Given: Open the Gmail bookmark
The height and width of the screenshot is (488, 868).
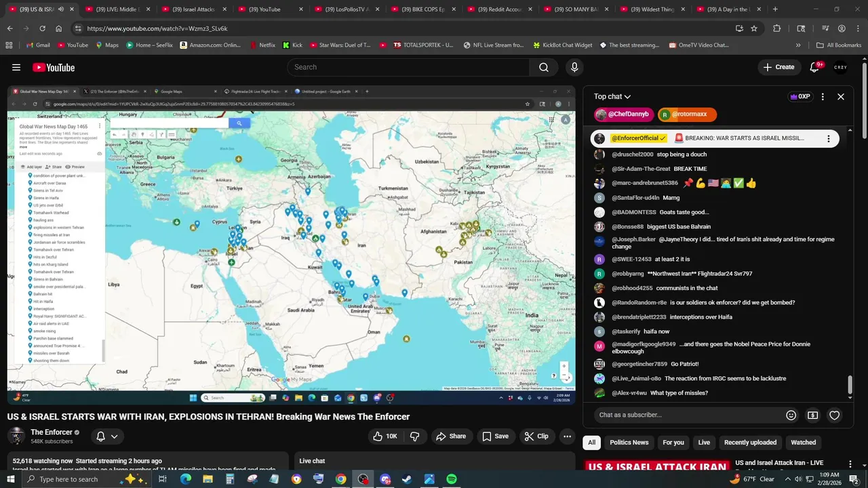Looking at the screenshot, I should 38,45.
